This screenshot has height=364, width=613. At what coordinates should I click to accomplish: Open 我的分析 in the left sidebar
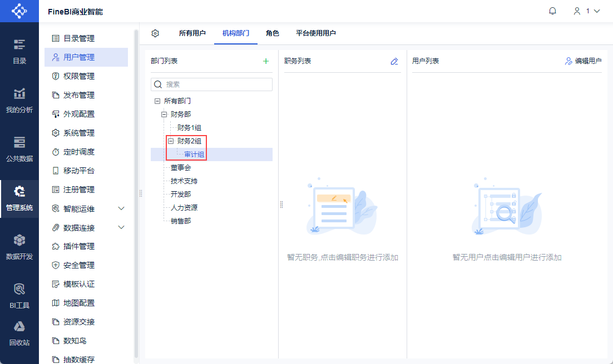[x=19, y=100]
